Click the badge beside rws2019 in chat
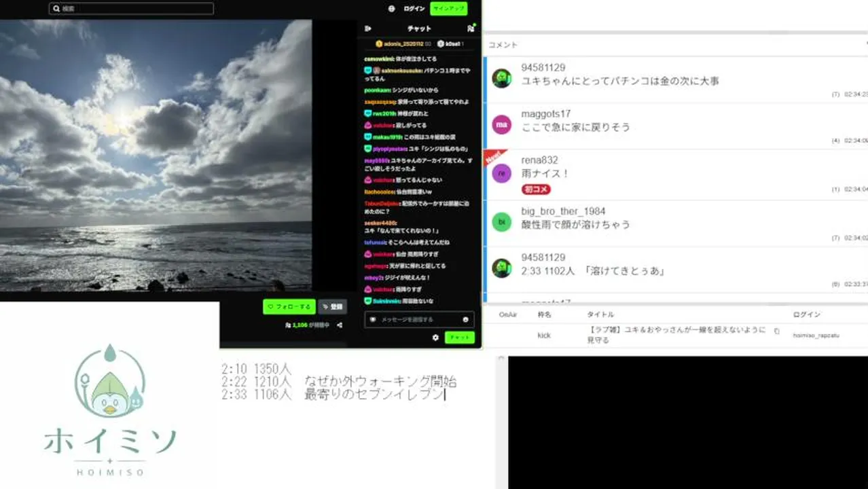868x489 pixels. [x=367, y=113]
